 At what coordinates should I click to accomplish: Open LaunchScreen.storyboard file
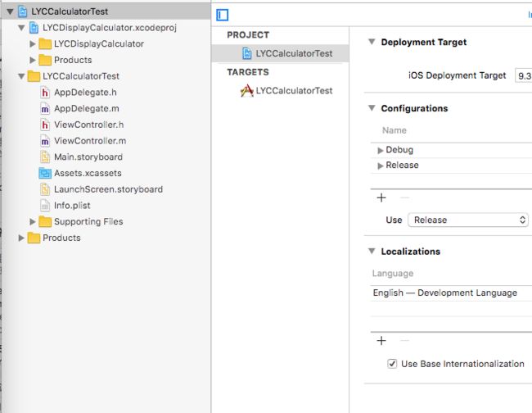pyautogui.click(x=108, y=189)
